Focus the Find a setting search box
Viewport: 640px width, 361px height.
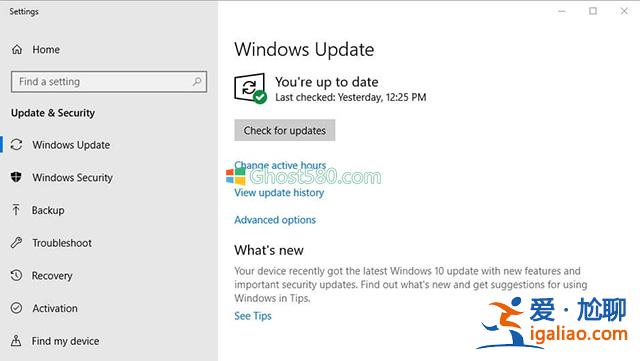click(x=109, y=82)
